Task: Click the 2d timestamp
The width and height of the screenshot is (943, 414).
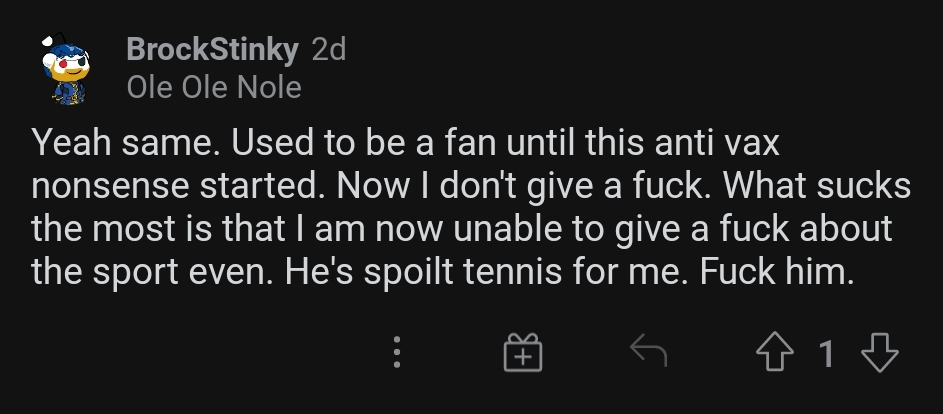Action: click(x=329, y=50)
